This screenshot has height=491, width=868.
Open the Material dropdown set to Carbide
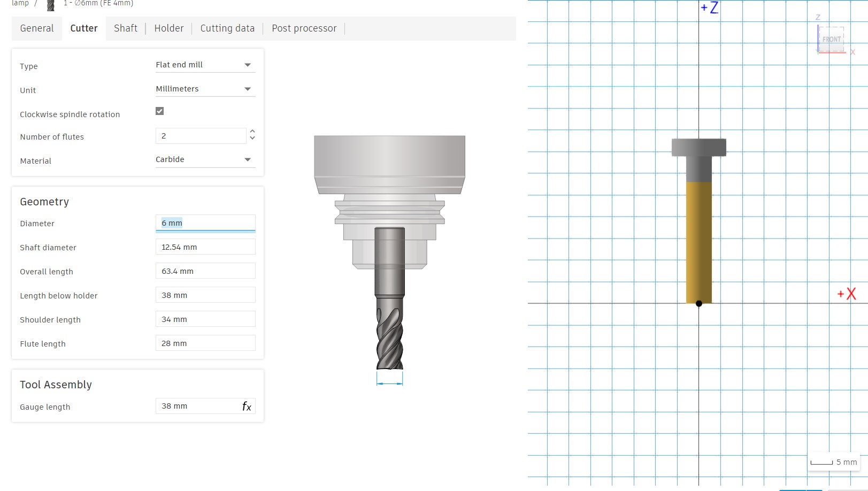click(205, 159)
